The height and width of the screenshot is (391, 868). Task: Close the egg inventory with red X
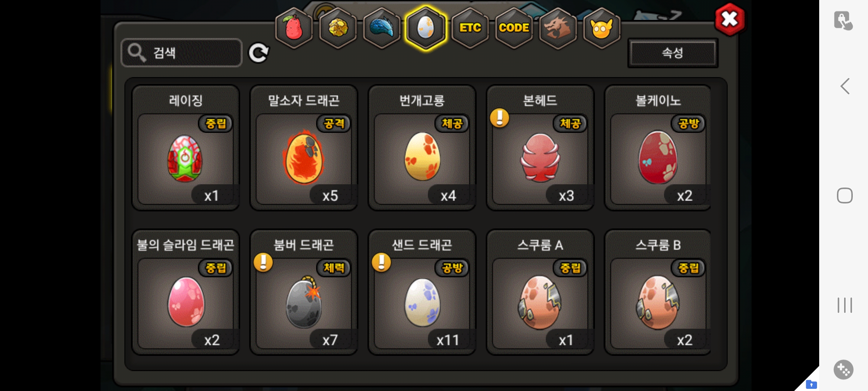tap(730, 20)
